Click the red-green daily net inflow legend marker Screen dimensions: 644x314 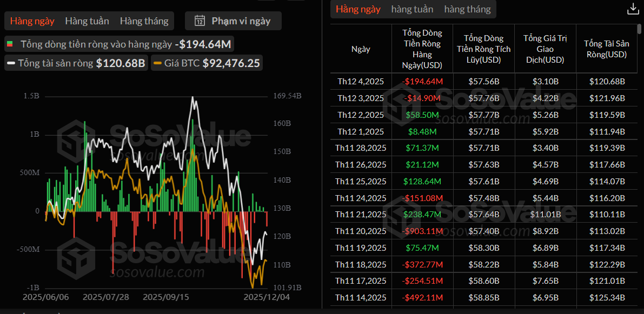click(x=10, y=44)
